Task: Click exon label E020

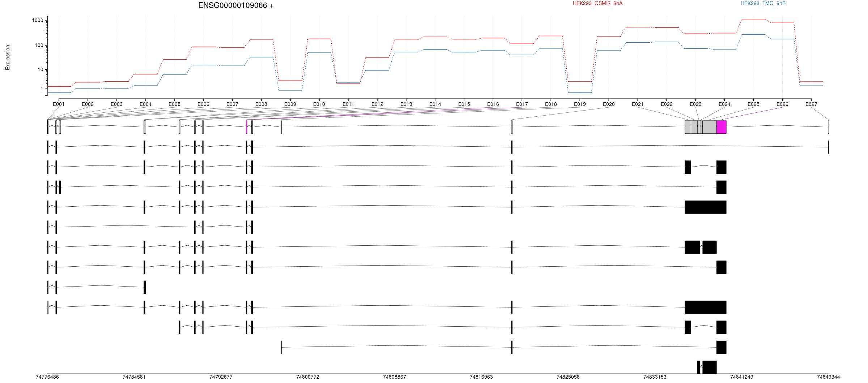Action: point(609,104)
